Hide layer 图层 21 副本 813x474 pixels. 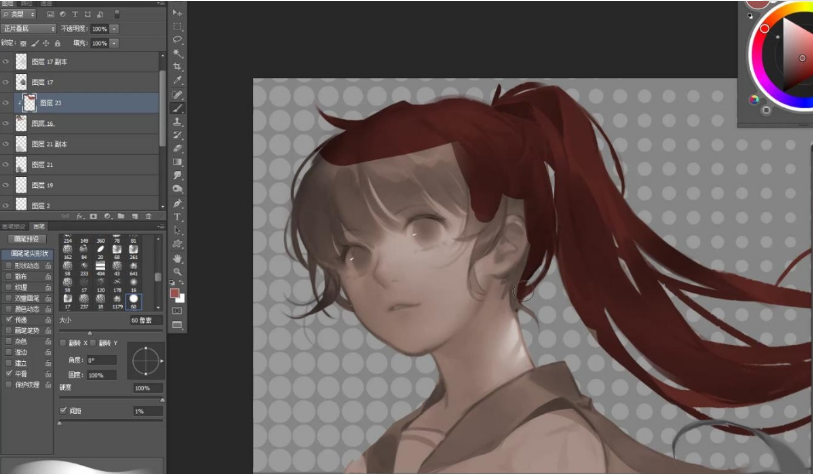(6, 144)
